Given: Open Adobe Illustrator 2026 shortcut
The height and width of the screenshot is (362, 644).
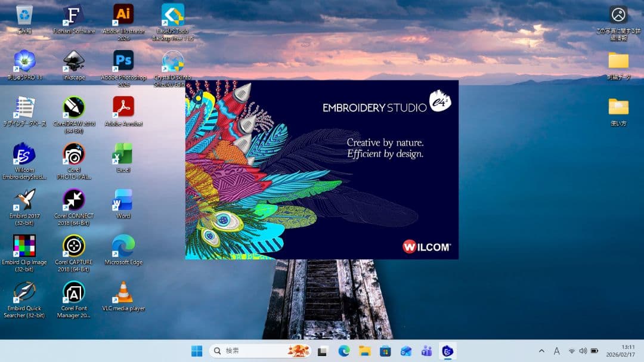Looking at the screenshot, I should click(x=123, y=22).
